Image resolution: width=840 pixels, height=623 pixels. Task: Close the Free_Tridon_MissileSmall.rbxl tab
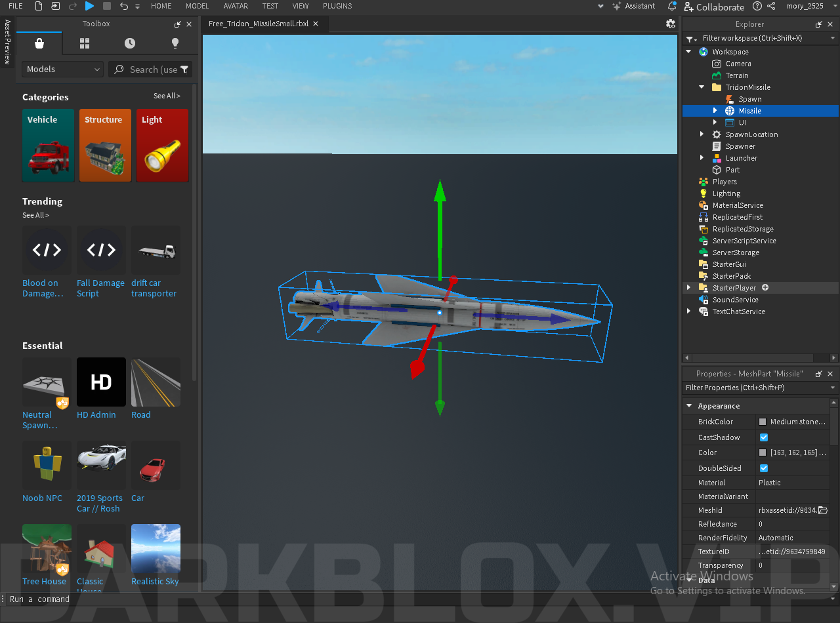316,24
